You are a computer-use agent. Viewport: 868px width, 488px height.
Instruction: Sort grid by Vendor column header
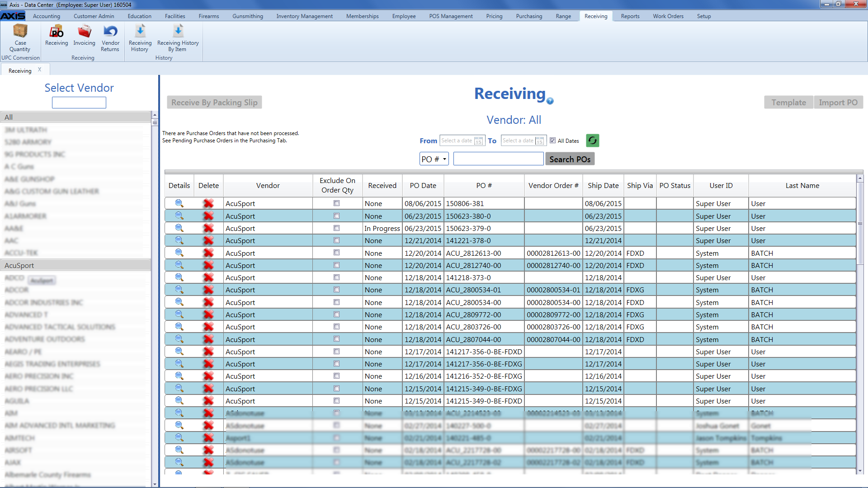tap(268, 186)
